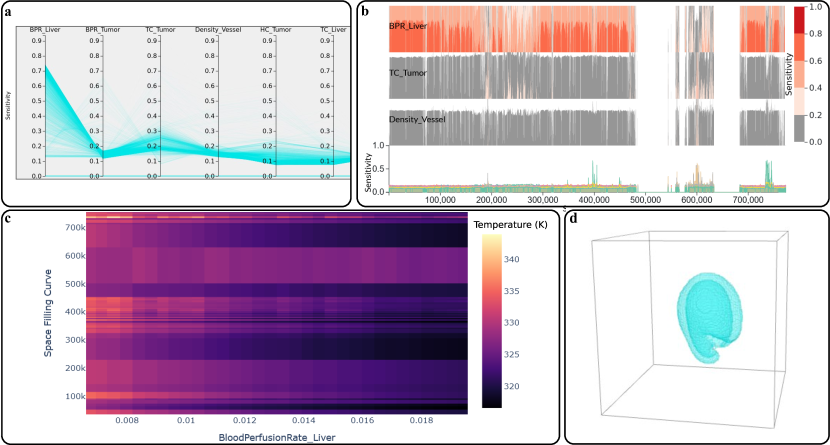Pick the light salmon 0.4–0.6 colorbar segment
830x445 pixels.
click(x=799, y=74)
